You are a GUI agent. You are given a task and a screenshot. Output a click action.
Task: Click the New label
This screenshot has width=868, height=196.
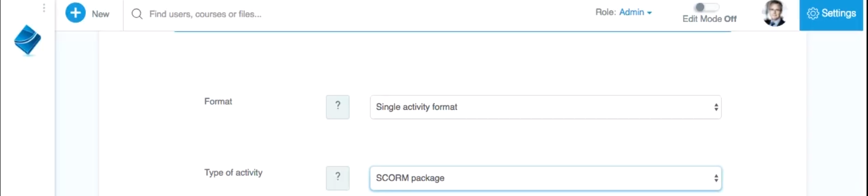tap(101, 14)
